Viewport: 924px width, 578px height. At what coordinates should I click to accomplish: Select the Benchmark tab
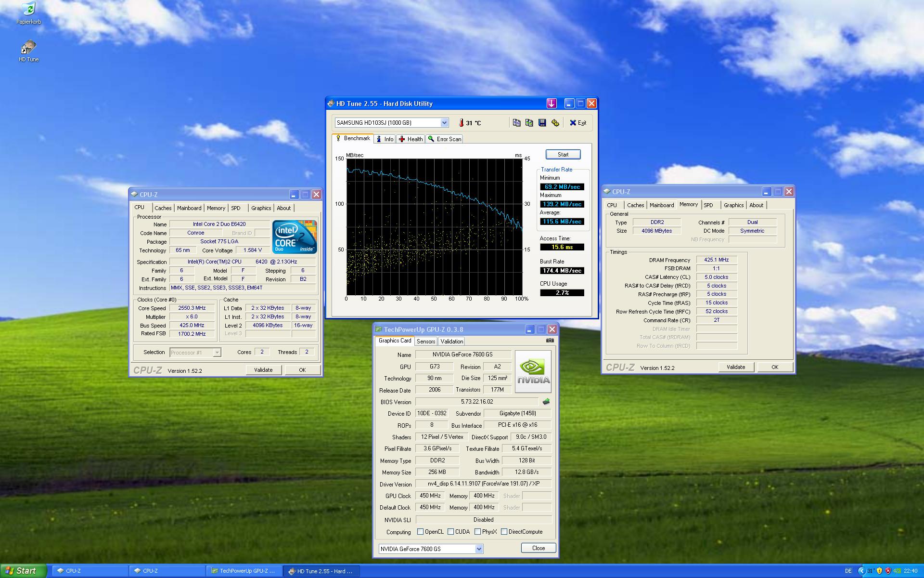coord(353,138)
